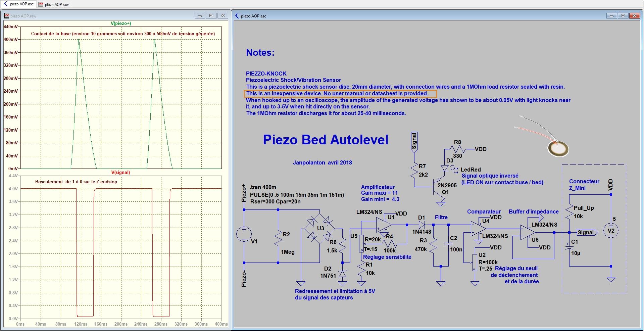
Task: Select the U1 op-amp symbol
Action: [383, 225]
